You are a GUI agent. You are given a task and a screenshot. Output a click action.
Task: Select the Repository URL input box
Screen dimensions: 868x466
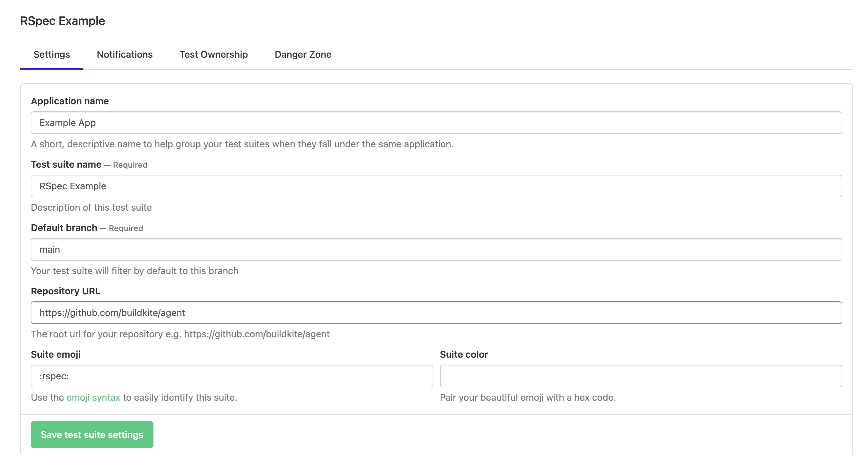(436, 313)
